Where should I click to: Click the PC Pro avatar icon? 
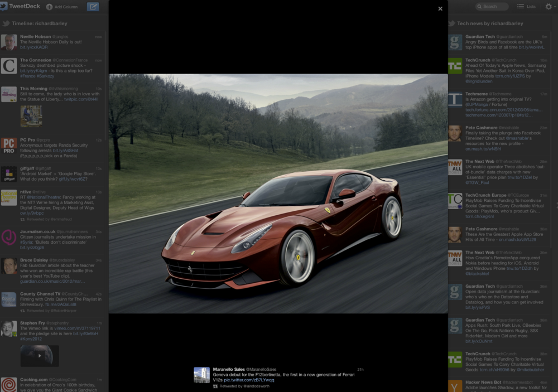pos(9,146)
